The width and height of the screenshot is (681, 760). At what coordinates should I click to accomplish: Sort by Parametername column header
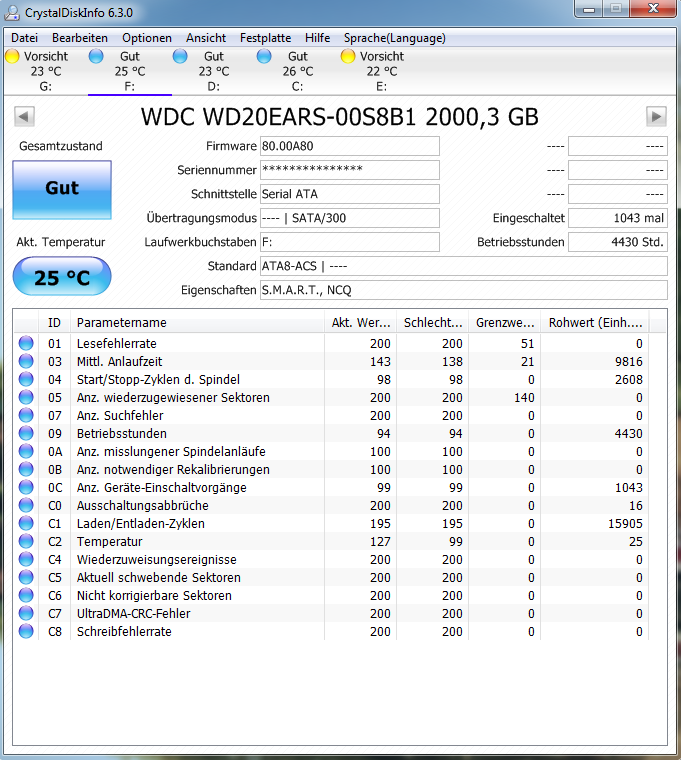(197, 322)
